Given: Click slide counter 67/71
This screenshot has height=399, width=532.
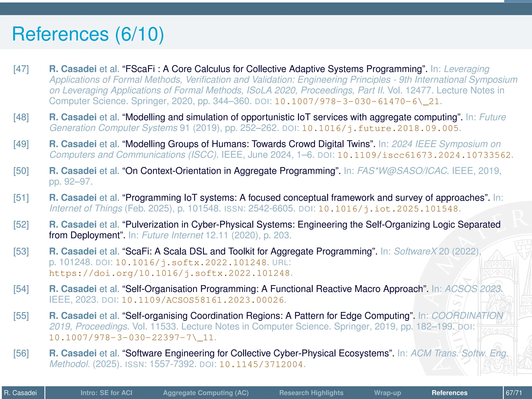Looking at the screenshot, I should [x=514, y=393].
